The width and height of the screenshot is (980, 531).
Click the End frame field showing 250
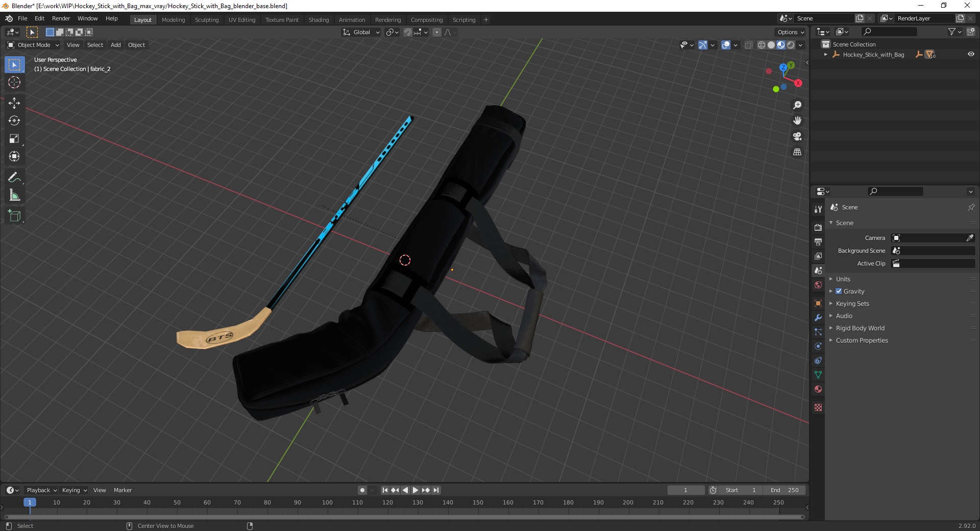pyautogui.click(x=785, y=490)
